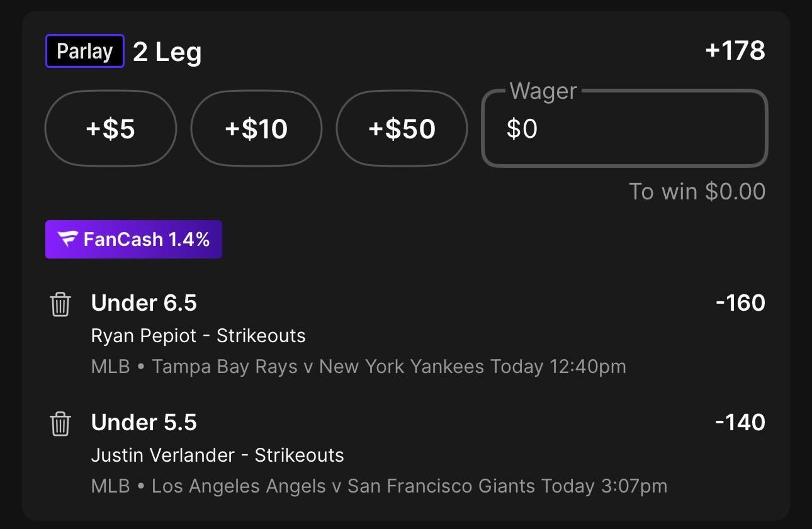812x529 pixels.
Task: Select the Under 6.5 pick title
Action: [x=144, y=303]
